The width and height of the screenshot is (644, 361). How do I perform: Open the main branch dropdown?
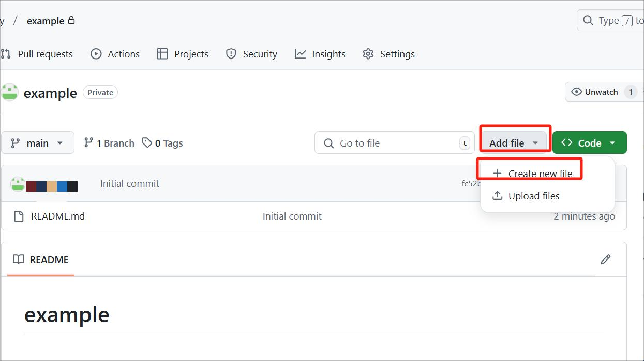[x=38, y=143]
